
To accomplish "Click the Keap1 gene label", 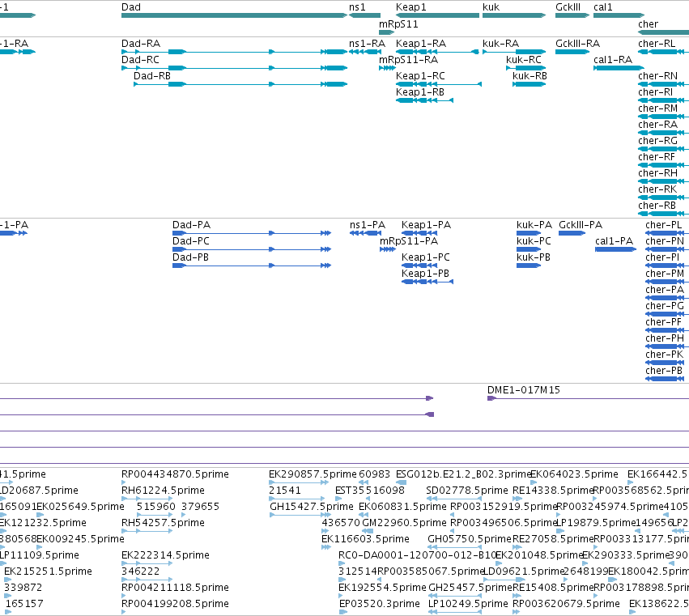I will tap(410, 7).
